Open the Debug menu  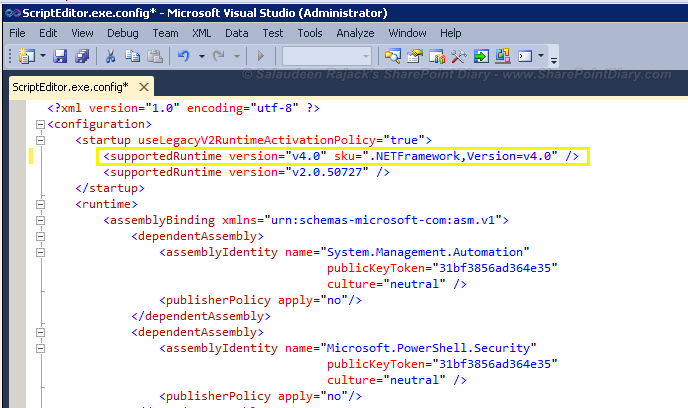(x=122, y=33)
